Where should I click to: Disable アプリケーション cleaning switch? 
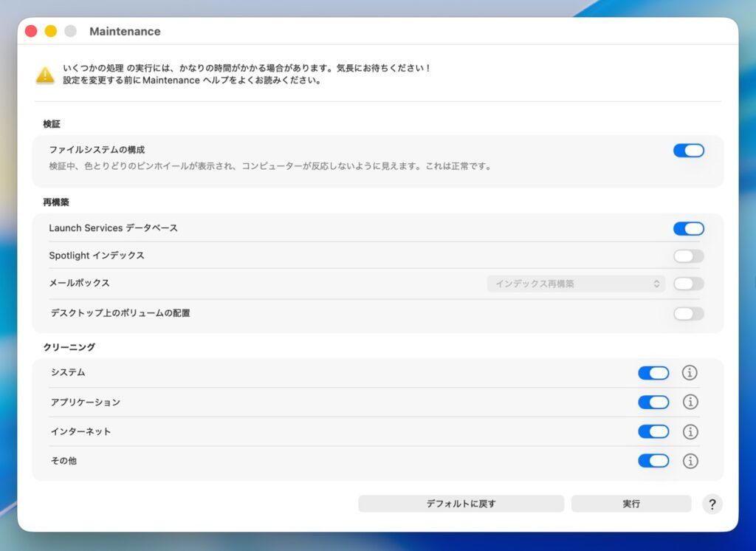[x=653, y=402]
